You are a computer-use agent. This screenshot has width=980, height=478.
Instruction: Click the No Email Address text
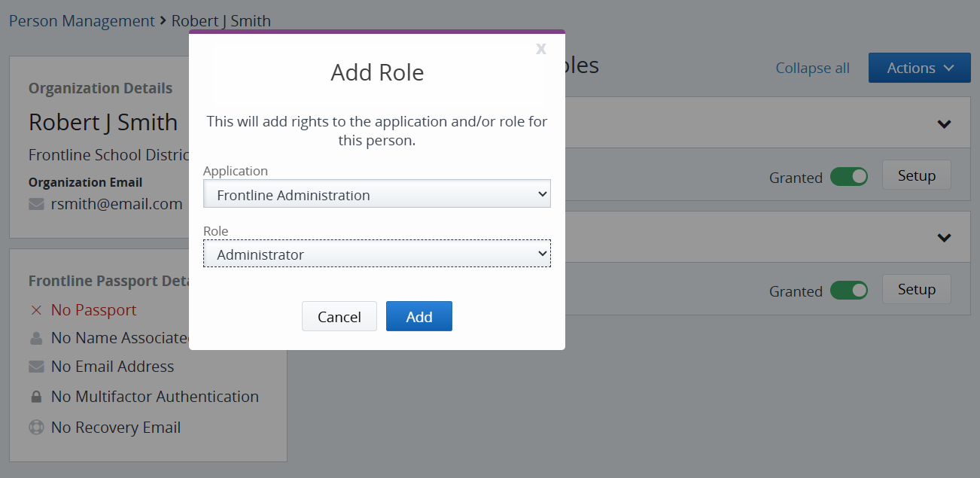coord(112,367)
